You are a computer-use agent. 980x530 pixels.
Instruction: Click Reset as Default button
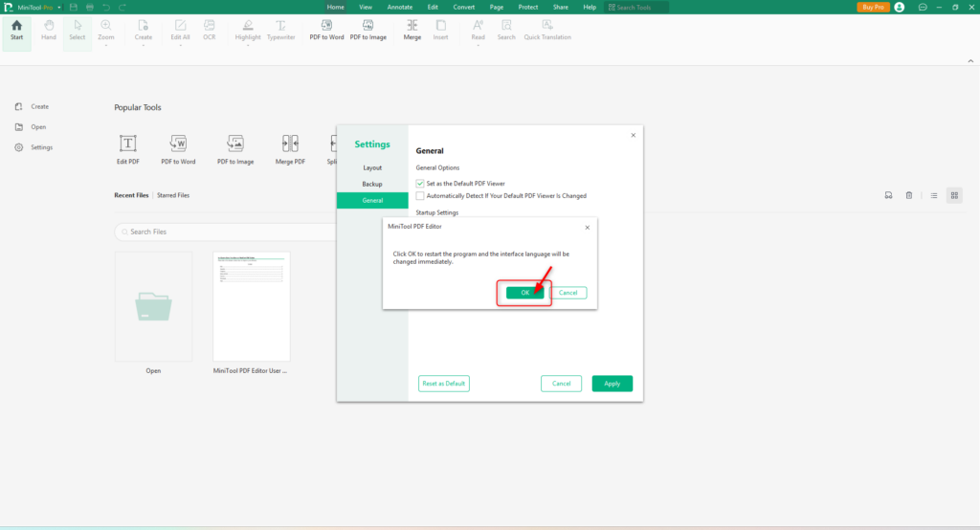444,383
